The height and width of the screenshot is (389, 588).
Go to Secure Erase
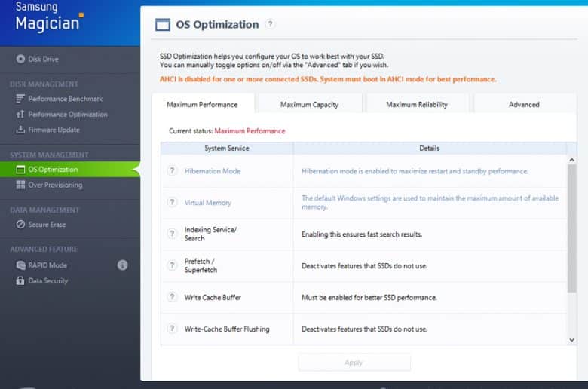tap(47, 225)
